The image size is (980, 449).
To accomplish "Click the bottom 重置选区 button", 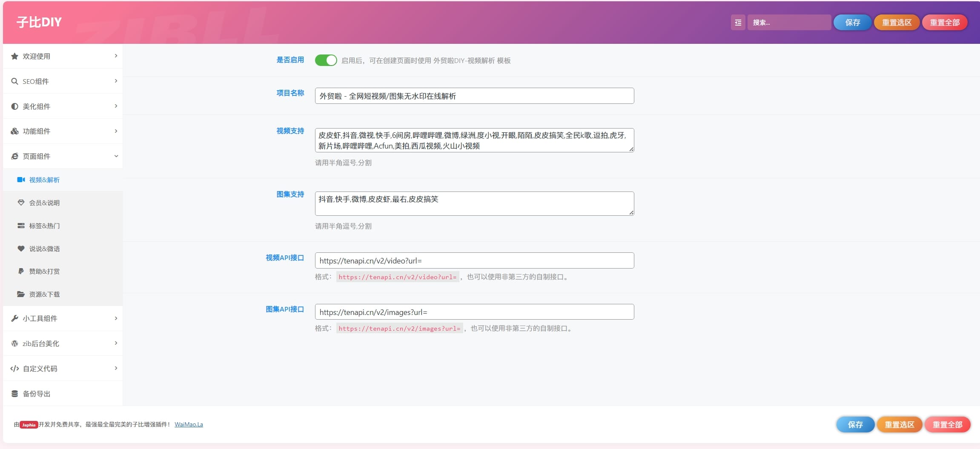I will (900, 424).
